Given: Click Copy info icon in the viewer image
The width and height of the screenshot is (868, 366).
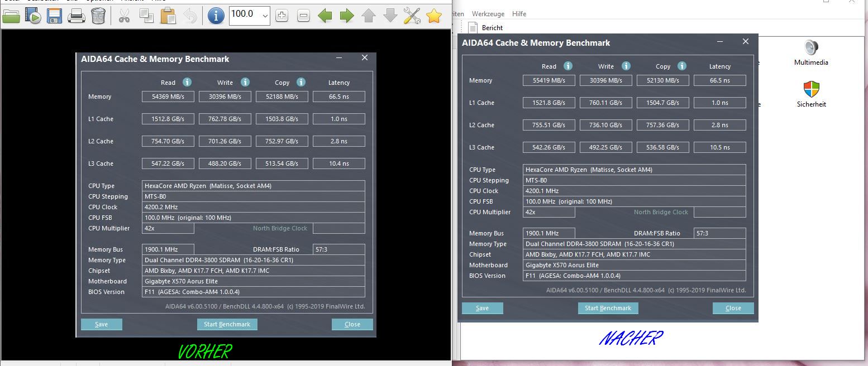Looking at the screenshot, I should 301,82.
